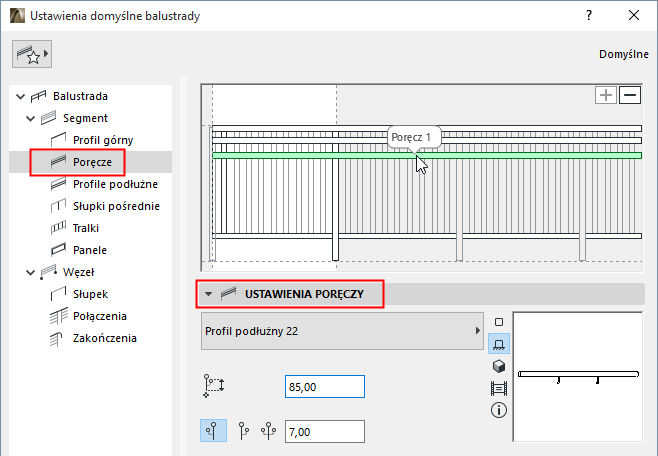
Task: Collapse the Węzeł tree node
Action: point(30,272)
